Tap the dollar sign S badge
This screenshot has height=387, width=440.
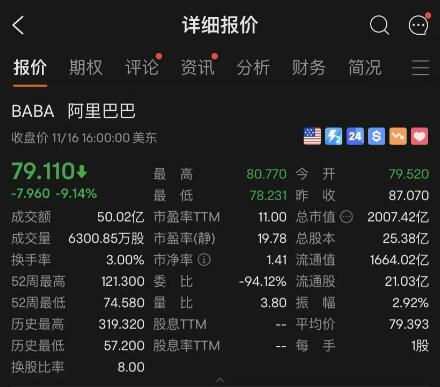click(x=376, y=136)
